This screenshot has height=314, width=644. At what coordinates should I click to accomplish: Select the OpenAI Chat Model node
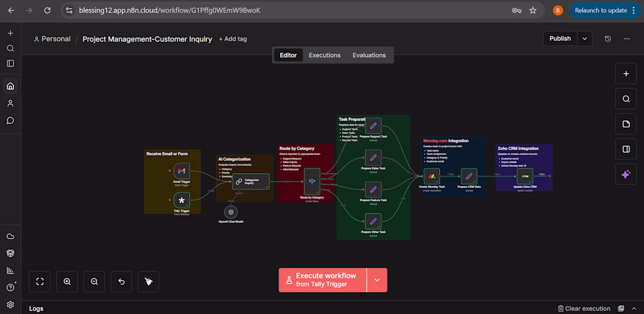point(232,212)
